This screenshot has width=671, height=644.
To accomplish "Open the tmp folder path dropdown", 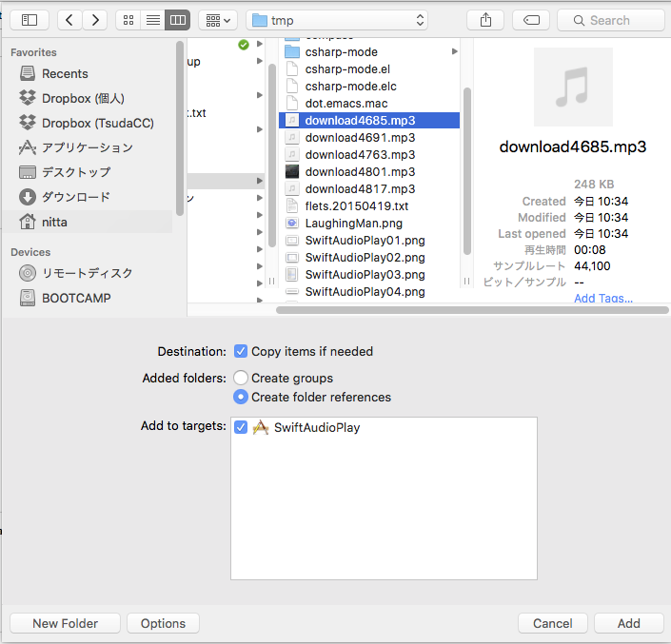I will pyautogui.click(x=338, y=20).
